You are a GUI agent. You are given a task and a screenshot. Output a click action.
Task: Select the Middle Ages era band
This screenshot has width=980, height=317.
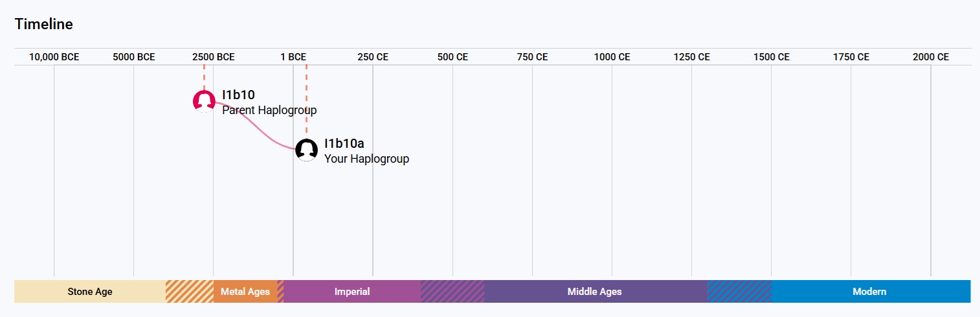[x=594, y=292]
